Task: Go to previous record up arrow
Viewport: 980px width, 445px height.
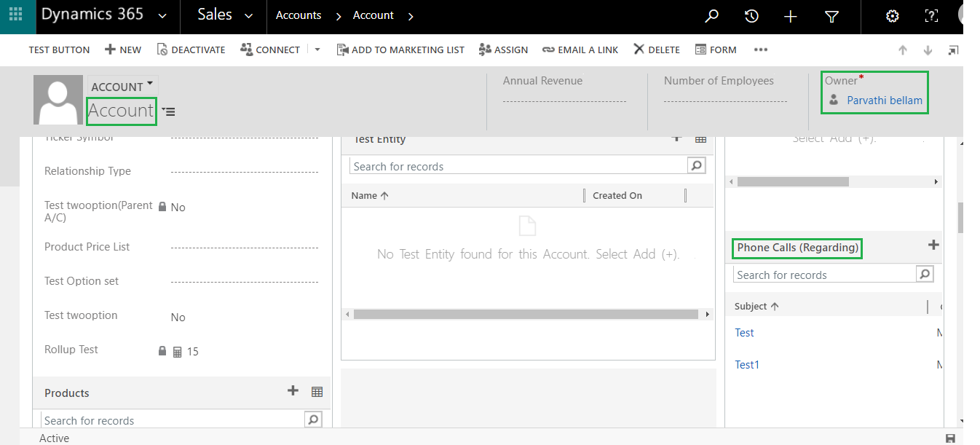Action: (x=903, y=50)
